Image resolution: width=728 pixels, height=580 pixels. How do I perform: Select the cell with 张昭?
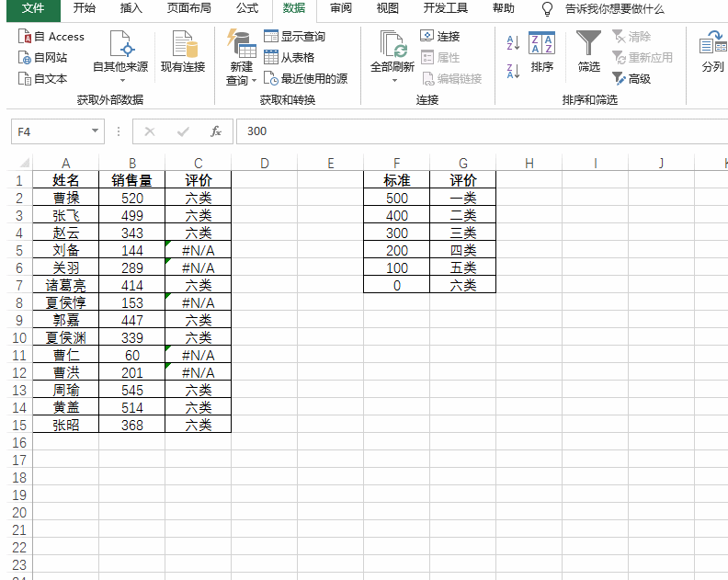pos(65,426)
